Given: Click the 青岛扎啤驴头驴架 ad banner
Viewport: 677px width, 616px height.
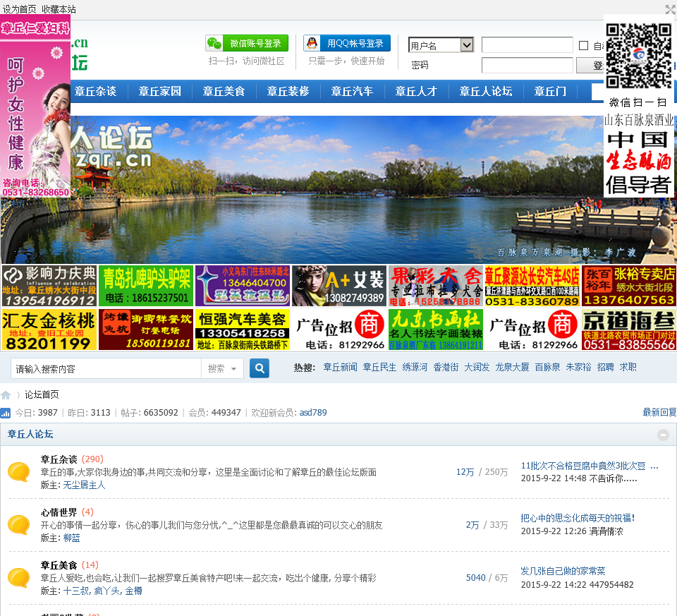Looking at the screenshot, I should (146, 286).
